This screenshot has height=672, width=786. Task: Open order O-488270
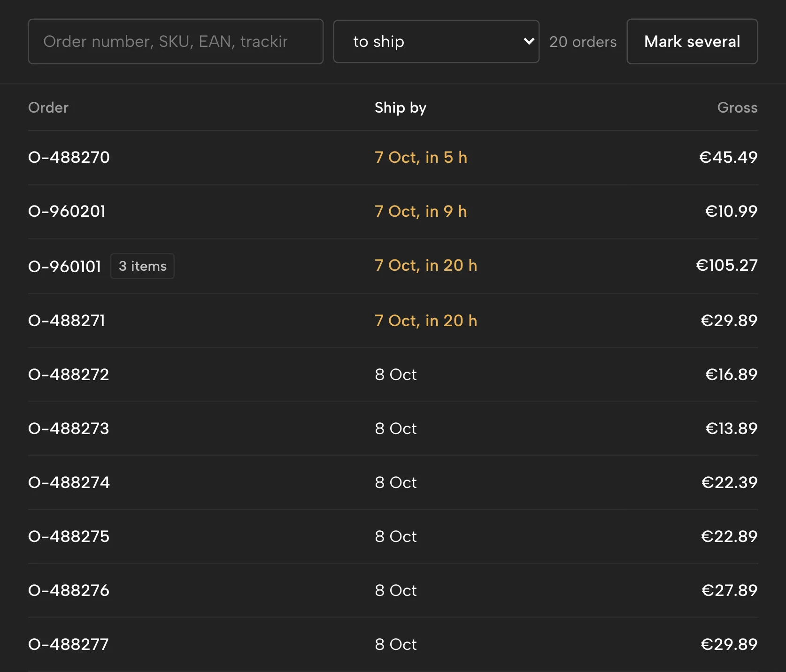tap(69, 157)
